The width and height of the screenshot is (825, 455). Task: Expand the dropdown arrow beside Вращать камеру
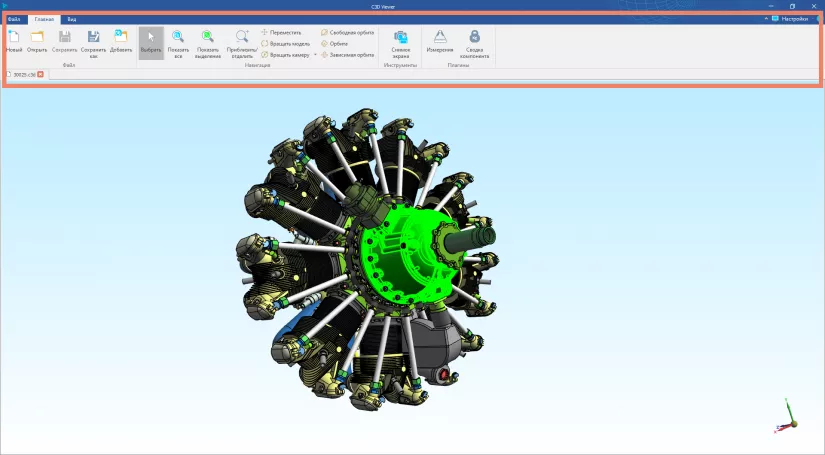315,55
